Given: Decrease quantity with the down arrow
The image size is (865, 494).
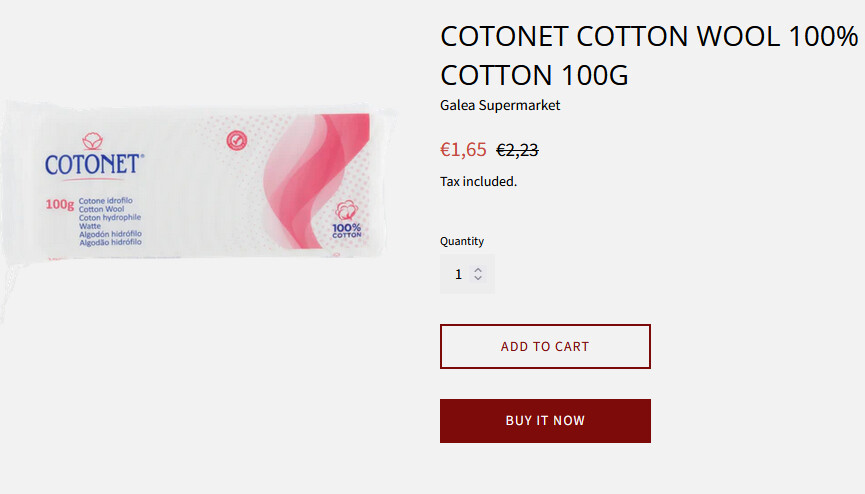Looking at the screenshot, I should click(478, 279).
